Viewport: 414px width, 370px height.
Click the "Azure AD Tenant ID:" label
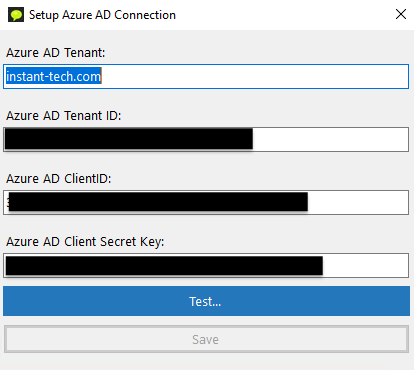64,116
